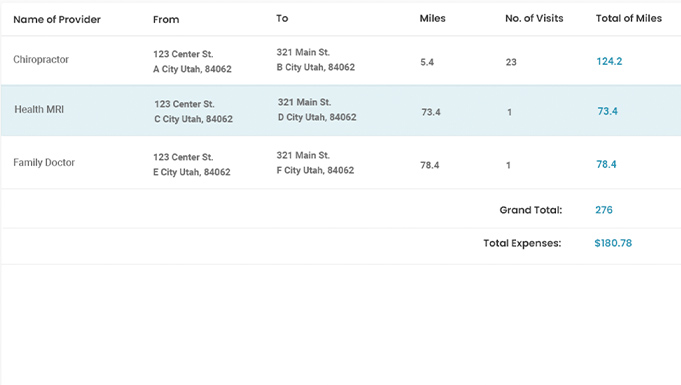The height and width of the screenshot is (385, 681).
Task: Open the 124.2 total miles link
Action: (x=609, y=61)
